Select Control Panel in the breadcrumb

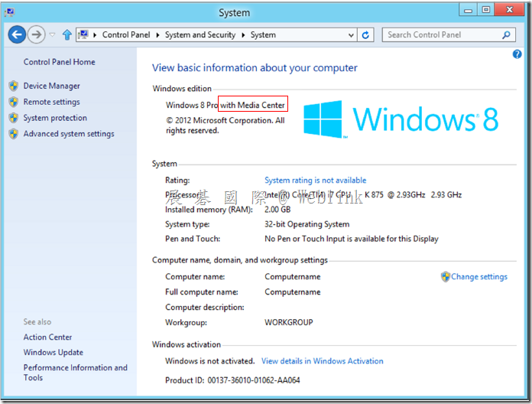click(x=126, y=35)
